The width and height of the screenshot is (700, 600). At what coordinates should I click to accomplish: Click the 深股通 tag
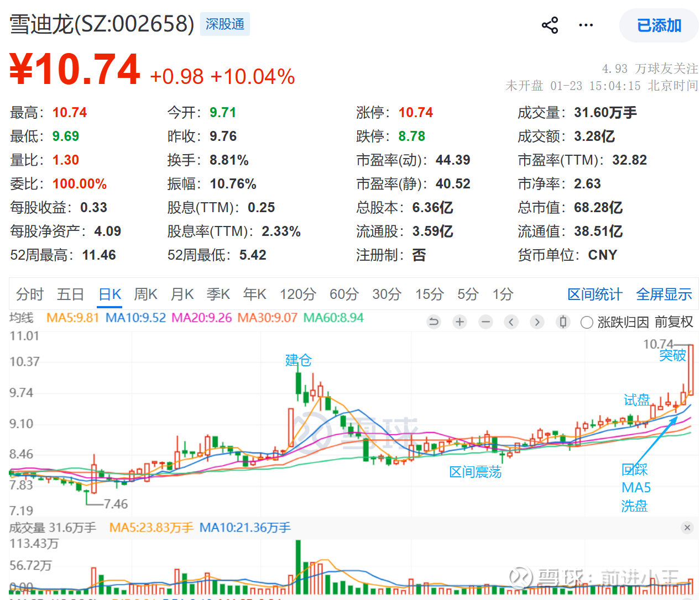[225, 24]
